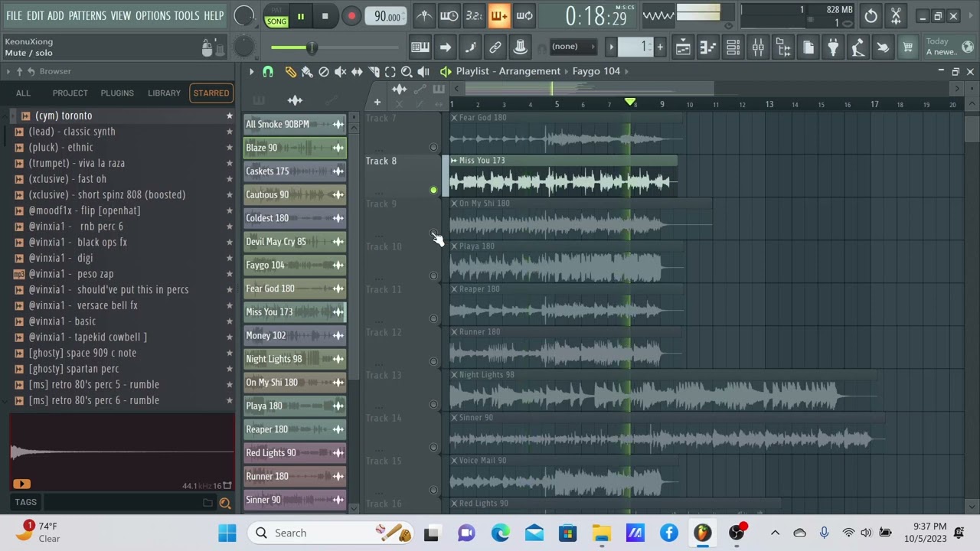Switch to the PLUGINS browser tab
The image size is (980, 551).
(117, 93)
